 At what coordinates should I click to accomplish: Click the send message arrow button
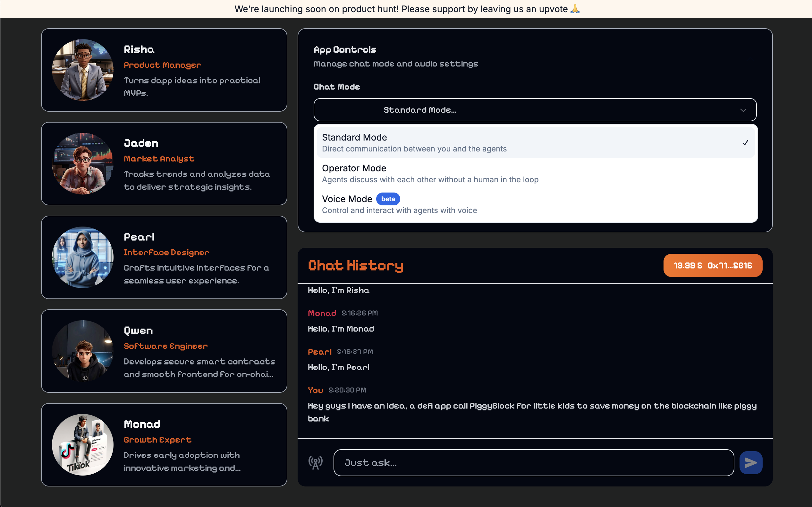pyautogui.click(x=751, y=463)
